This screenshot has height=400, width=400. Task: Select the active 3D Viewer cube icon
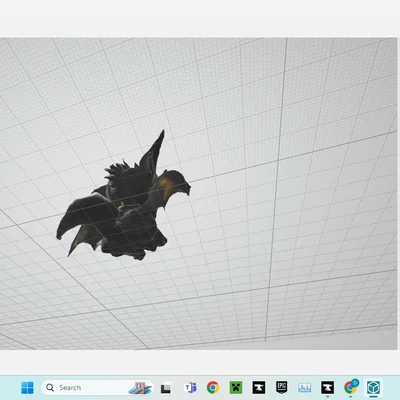click(373, 388)
